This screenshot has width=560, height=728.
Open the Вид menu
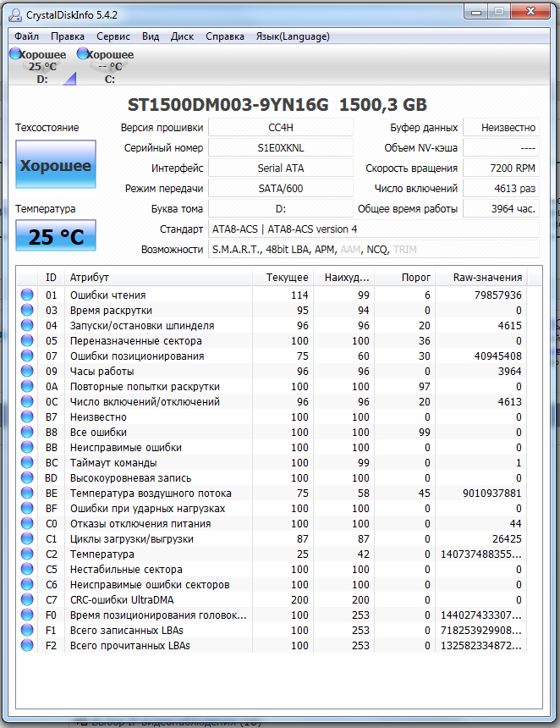(151, 36)
